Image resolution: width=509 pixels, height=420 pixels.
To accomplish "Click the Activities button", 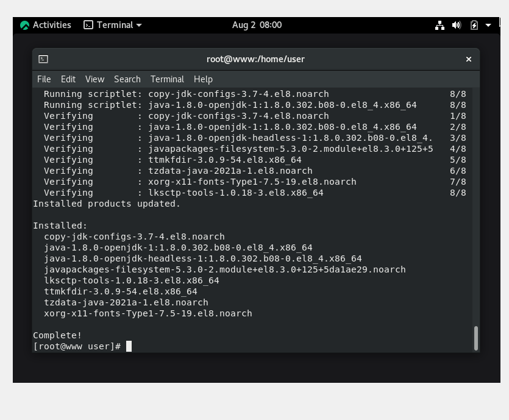I will (46, 25).
